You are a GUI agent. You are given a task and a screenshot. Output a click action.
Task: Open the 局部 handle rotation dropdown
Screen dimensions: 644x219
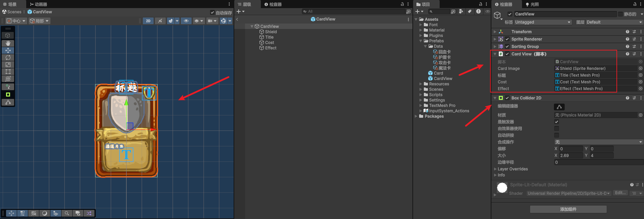pos(39,21)
